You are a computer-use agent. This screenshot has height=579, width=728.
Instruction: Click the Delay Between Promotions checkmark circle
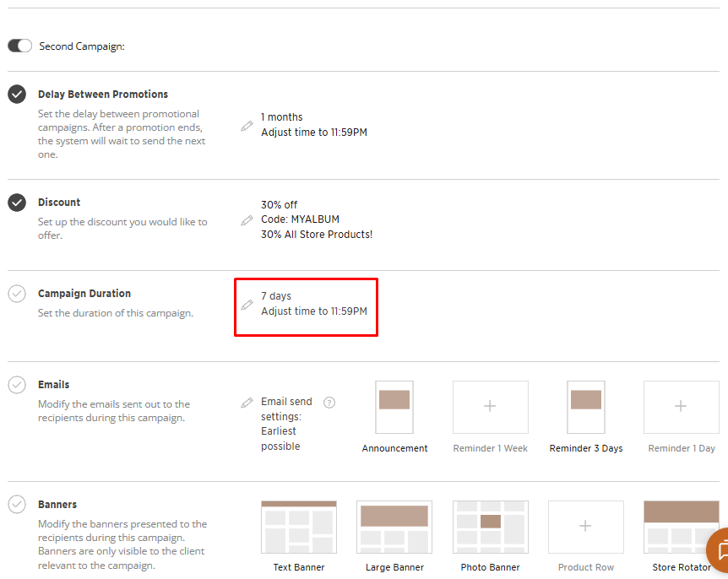pyautogui.click(x=17, y=95)
